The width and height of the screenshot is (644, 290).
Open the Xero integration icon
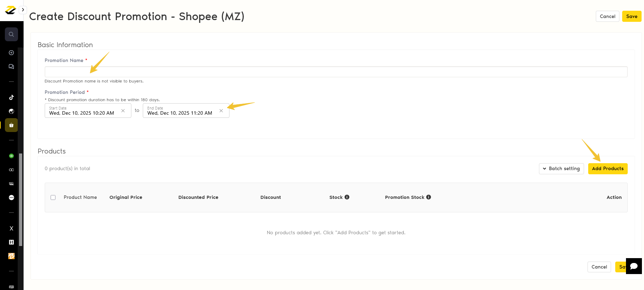[x=11, y=197]
